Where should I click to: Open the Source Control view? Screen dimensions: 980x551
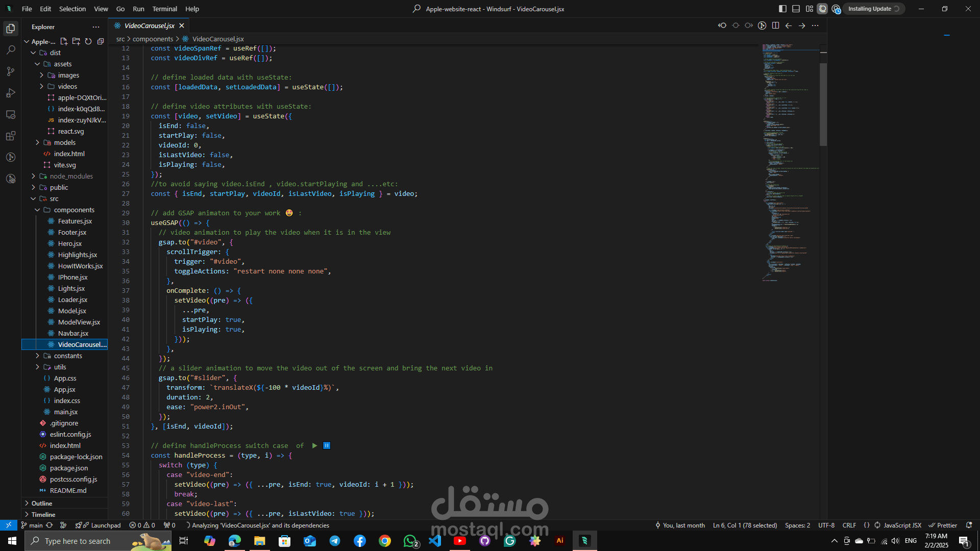click(x=11, y=71)
